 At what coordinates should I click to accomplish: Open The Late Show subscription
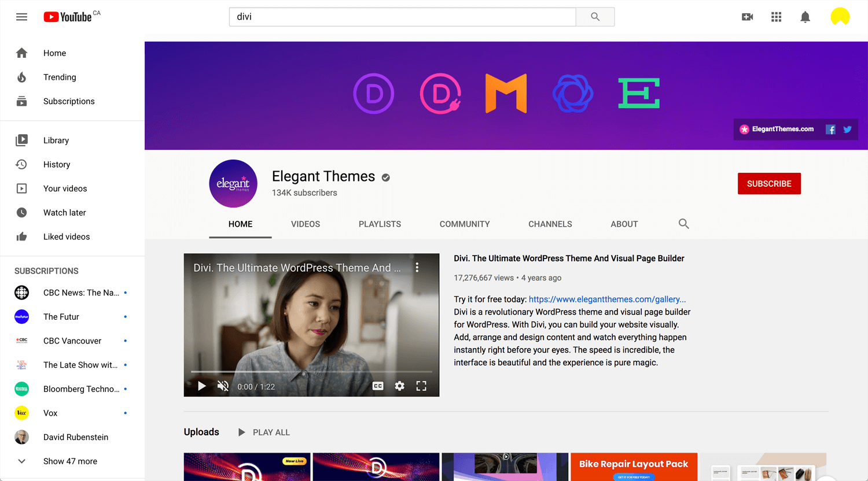[72, 365]
